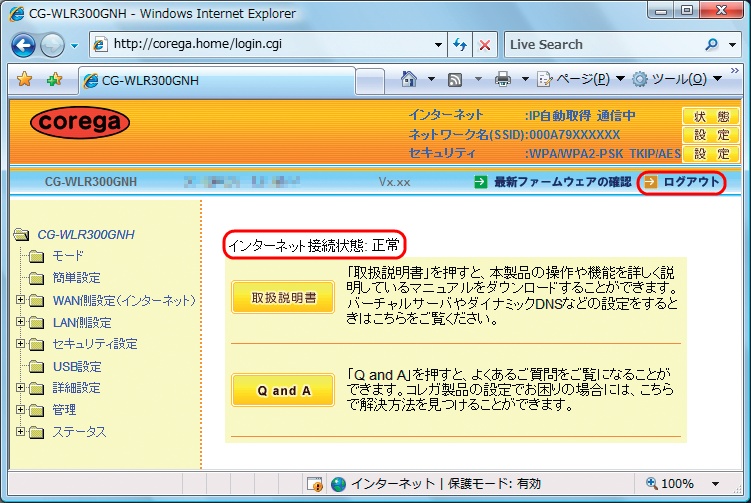Click the folder icon beside セキュリティ設定

pos(36,345)
